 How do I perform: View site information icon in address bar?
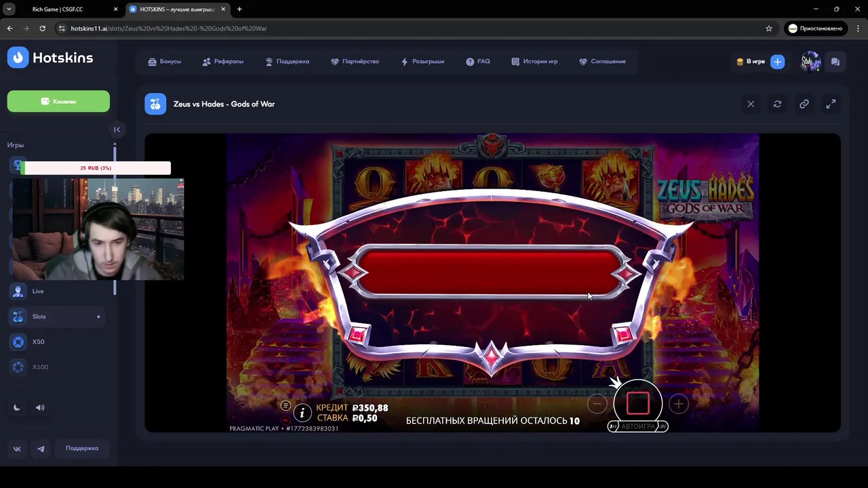pyautogui.click(x=62, y=28)
